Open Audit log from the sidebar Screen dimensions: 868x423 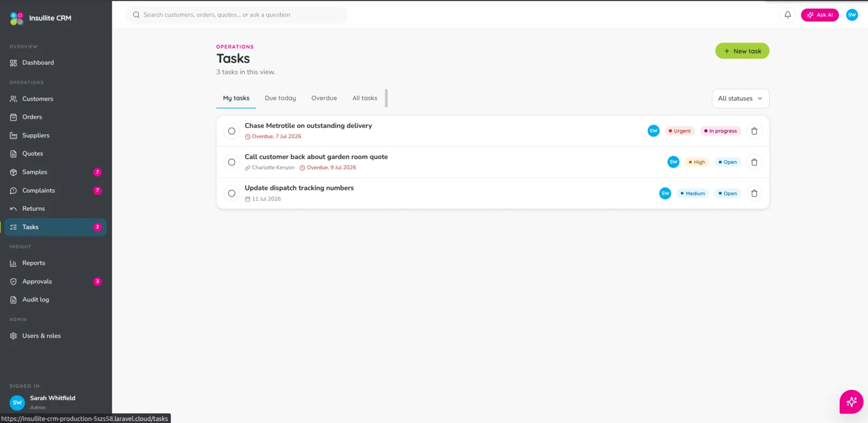click(56, 300)
